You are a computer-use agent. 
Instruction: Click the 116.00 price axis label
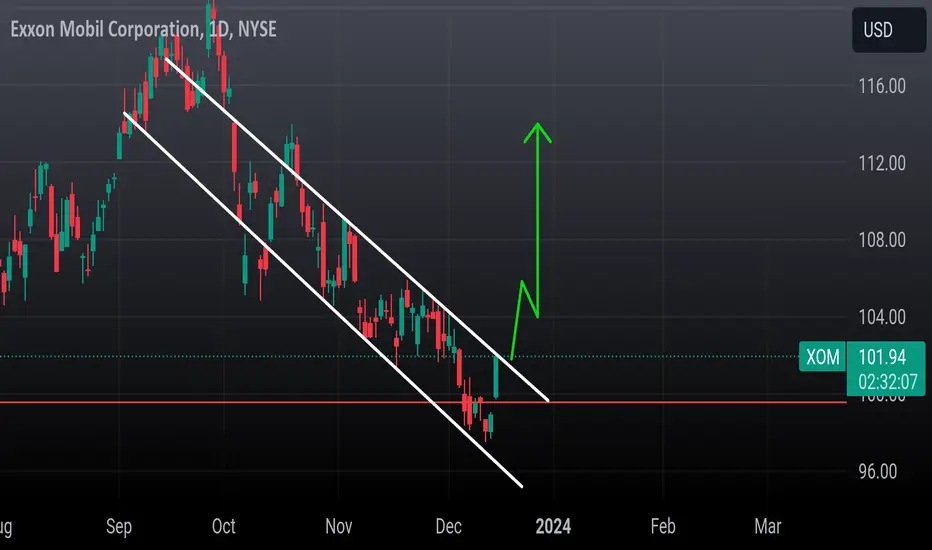coord(882,86)
